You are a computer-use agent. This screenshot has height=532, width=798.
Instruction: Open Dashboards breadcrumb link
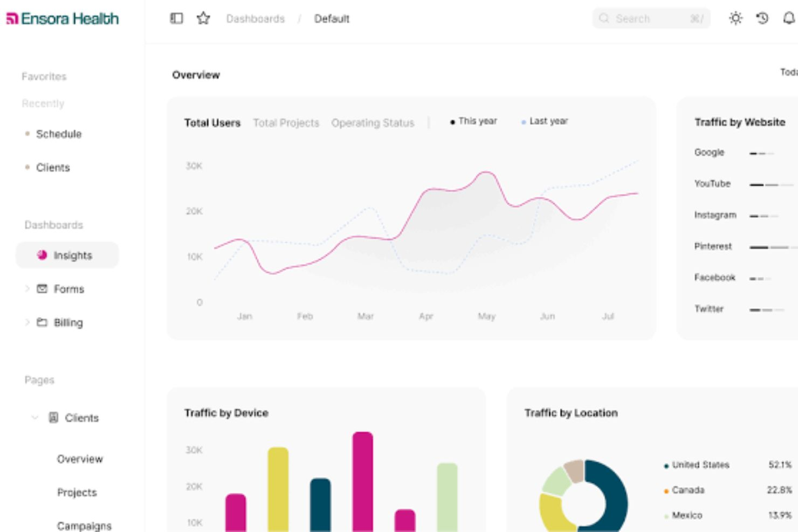(255, 19)
